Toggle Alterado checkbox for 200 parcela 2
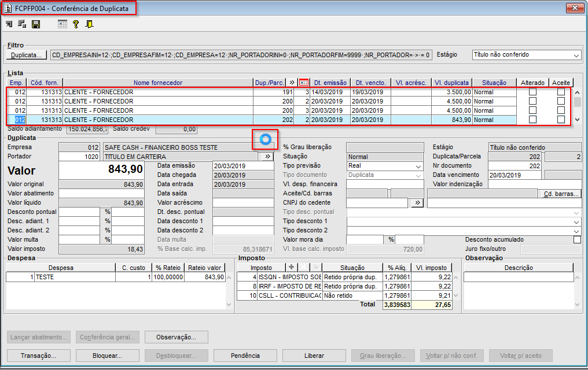This screenshot has height=370, width=588. (532, 101)
